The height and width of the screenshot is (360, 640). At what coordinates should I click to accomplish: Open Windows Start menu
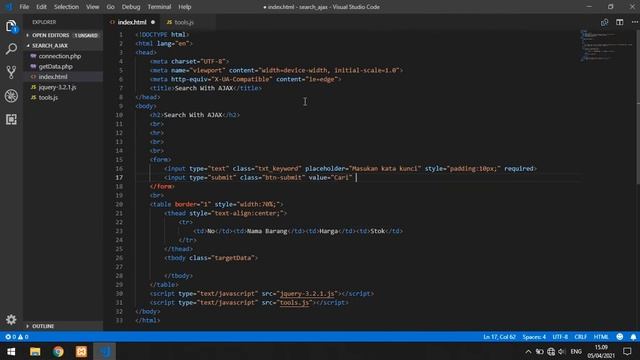(11, 351)
